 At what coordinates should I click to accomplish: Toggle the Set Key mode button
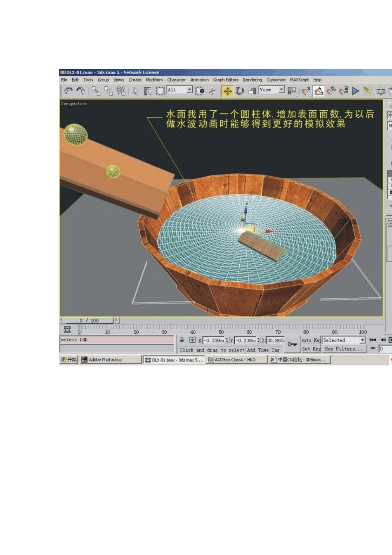coord(311,349)
